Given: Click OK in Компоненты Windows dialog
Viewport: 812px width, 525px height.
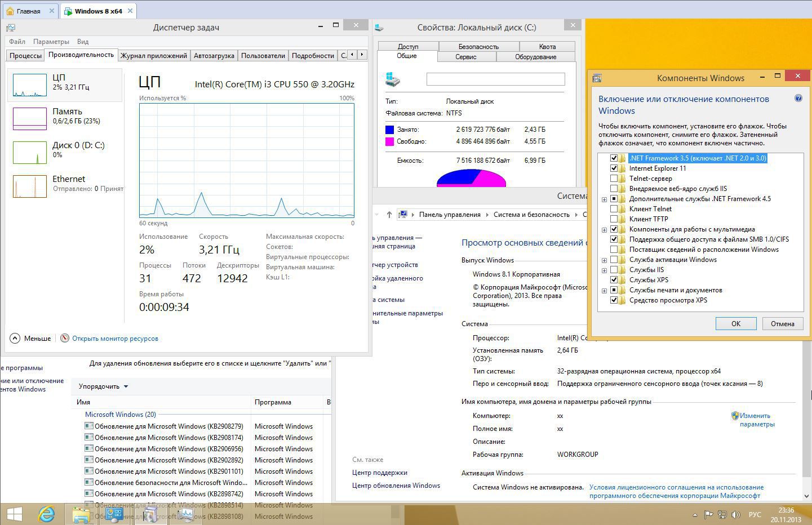Looking at the screenshot, I should (736, 323).
